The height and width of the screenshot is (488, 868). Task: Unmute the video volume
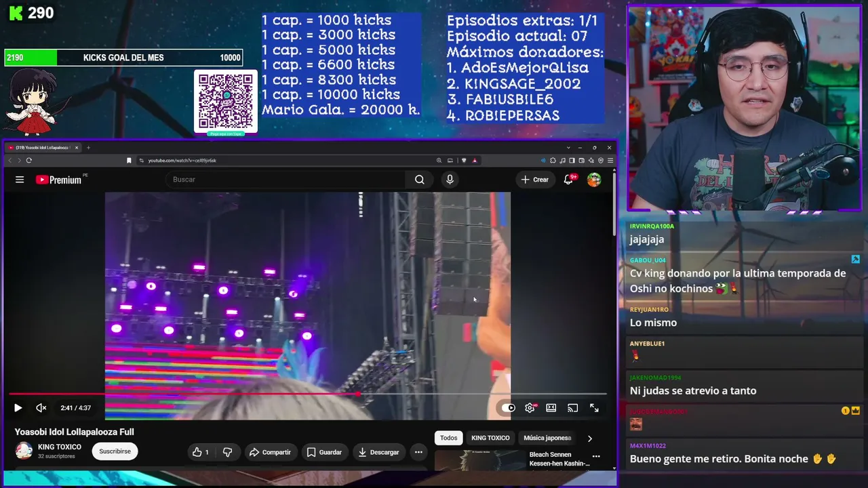point(41,408)
